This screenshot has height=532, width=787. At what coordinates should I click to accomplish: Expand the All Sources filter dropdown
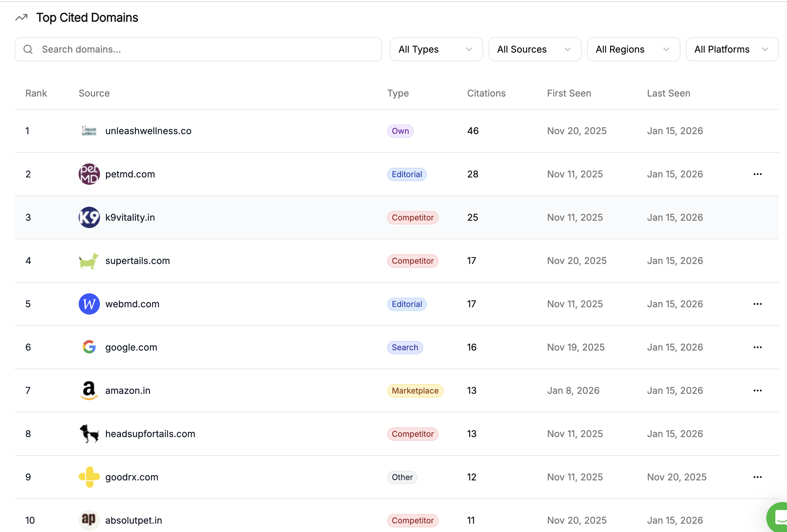(534, 49)
